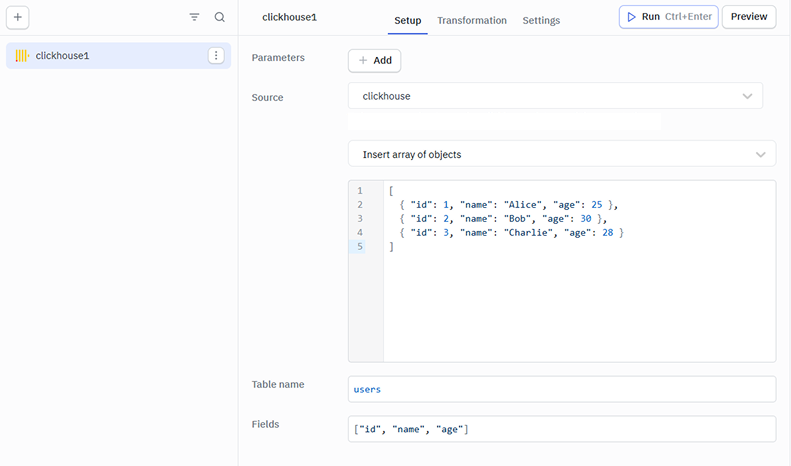The image size is (791, 466).
Task: Add a new parameter with the Add button
Action: click(374, 60)
